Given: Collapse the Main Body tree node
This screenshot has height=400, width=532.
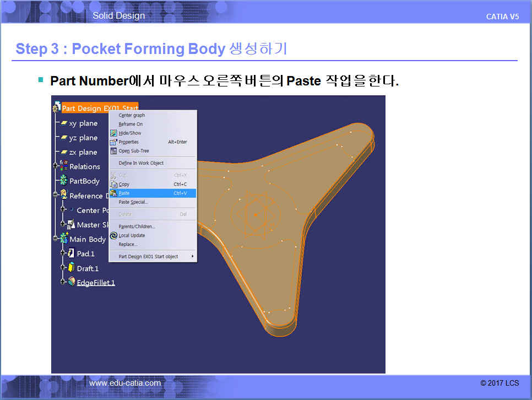Looking at the screenshot, I should pyautogui.click(x=55, y=239).
